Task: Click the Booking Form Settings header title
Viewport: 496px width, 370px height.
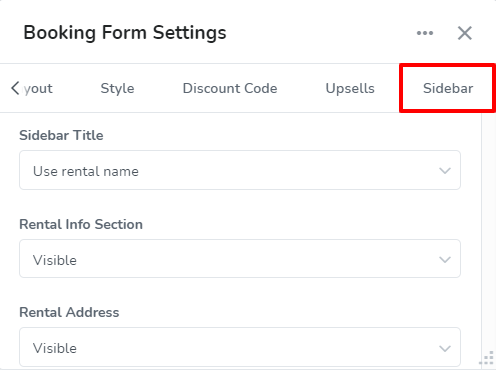Action: click(x=125, y=33)
